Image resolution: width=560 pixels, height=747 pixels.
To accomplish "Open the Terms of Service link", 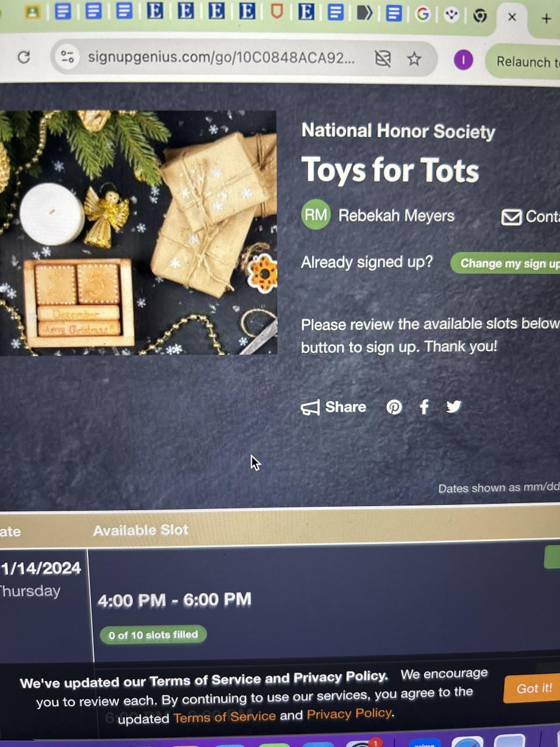I will coord(225,717).
